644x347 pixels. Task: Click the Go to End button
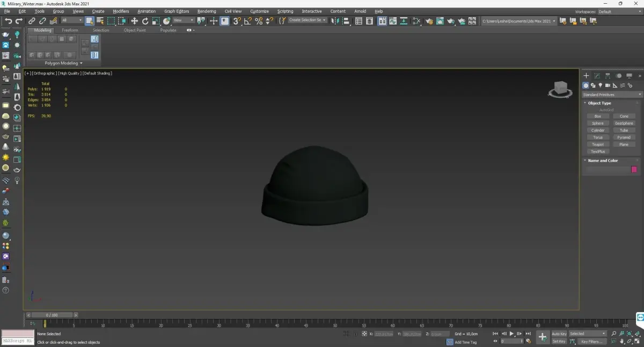(x=528, y=334)
